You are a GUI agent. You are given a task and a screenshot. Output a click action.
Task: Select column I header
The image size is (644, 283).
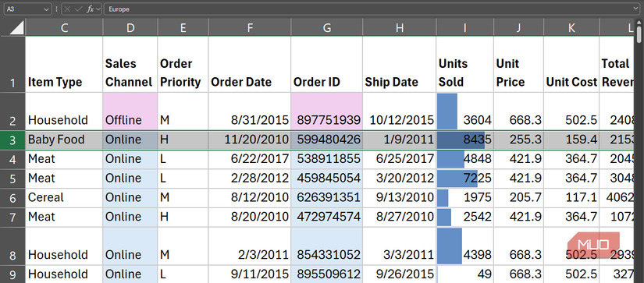pyautogui.click(x=465, y=27)
